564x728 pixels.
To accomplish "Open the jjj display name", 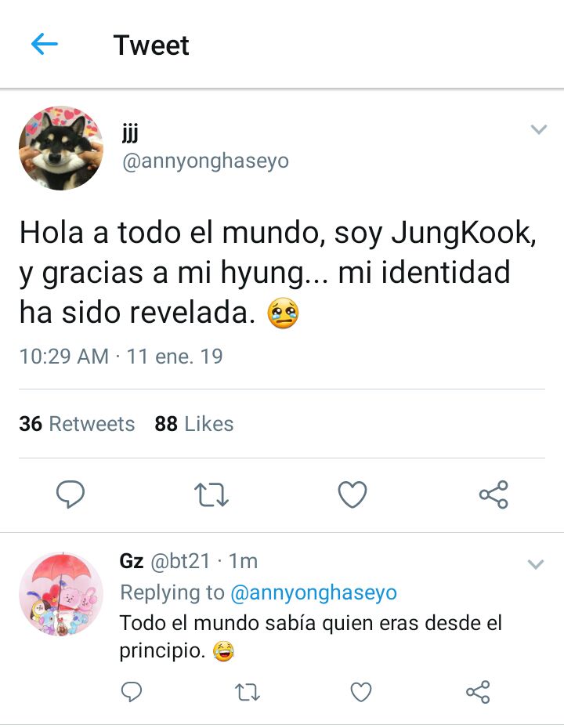I will (130, 132).
